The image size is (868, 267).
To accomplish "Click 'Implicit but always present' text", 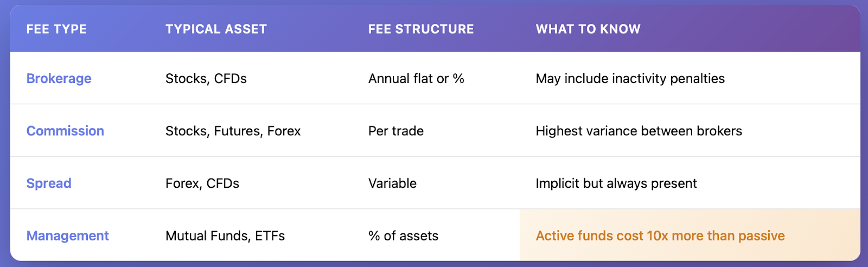I will tap(616, 183).
